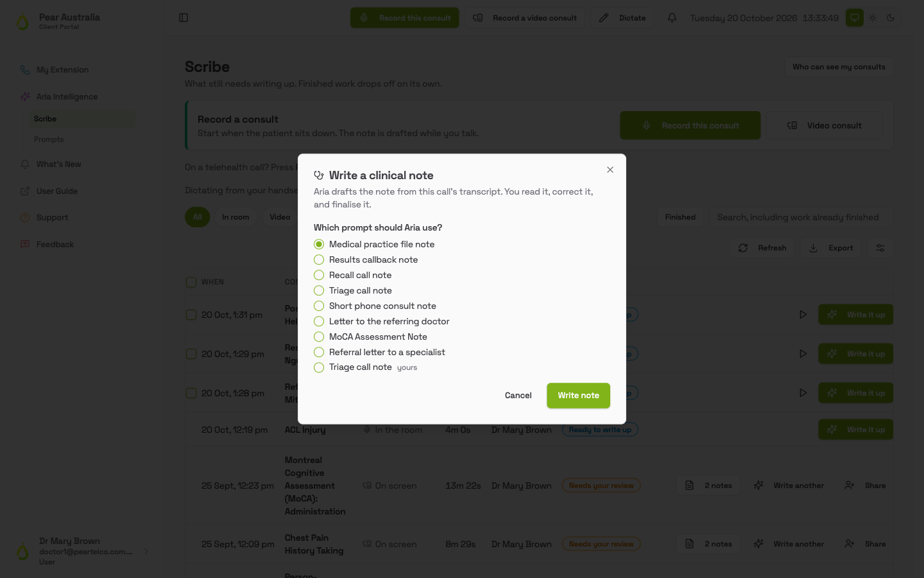Click Record this consult in top bar

(x=404, y=18)
